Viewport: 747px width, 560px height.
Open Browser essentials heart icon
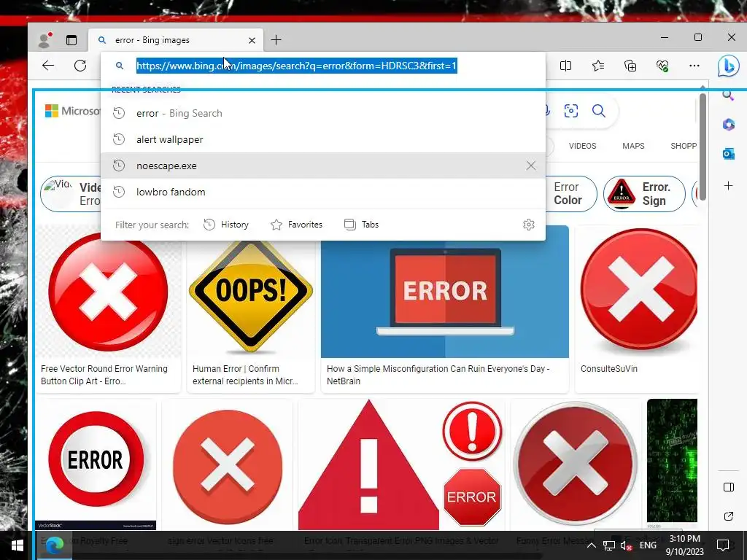(x=662, y=66)
